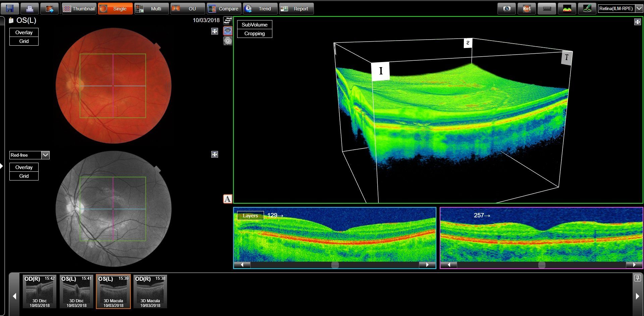Select the OD(R) 3D Disc 15:42 thumbnail
Viewport: 644px width, 316px height.
click(40, 292)
